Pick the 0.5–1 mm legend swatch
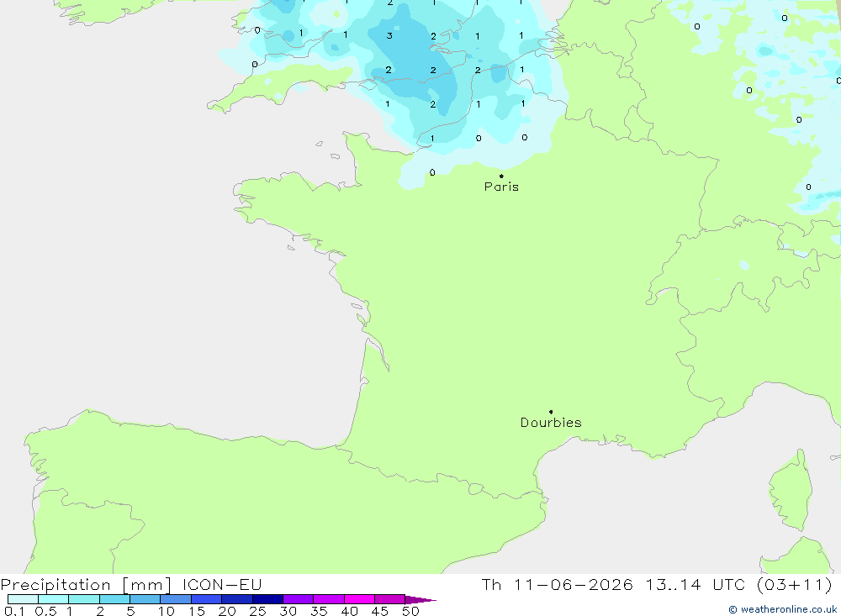The image size is (841, 616). coord(54,599)
